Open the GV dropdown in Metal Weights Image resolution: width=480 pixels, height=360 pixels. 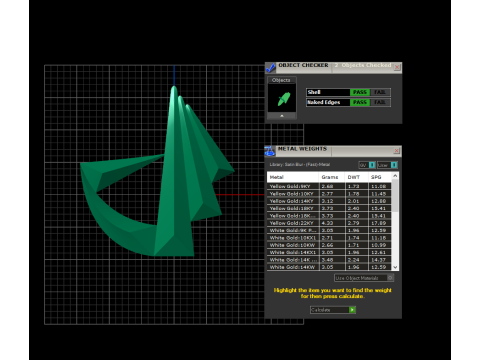(x=367, y=165)
